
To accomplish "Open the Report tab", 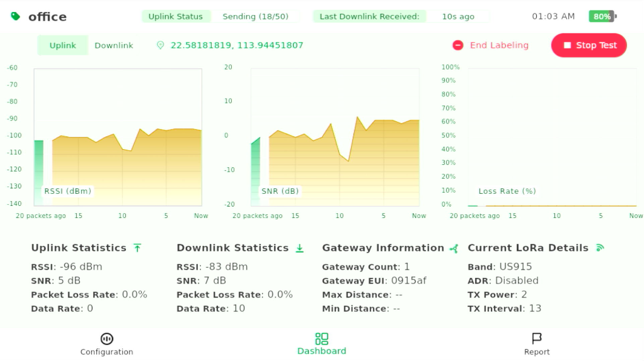I will pos(537,344).
